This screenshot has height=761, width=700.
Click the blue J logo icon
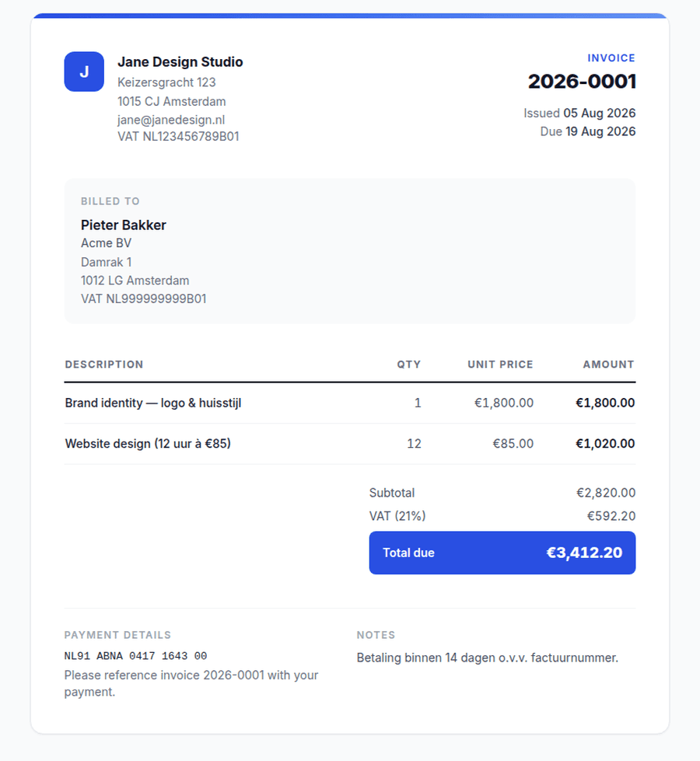click(x=84, y=72)
